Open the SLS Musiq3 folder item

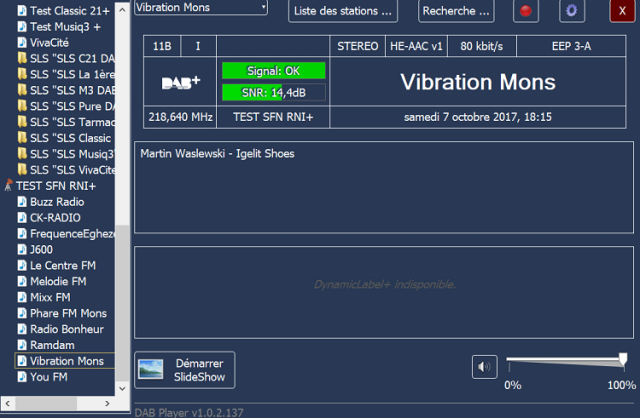[x=66, y=154]
